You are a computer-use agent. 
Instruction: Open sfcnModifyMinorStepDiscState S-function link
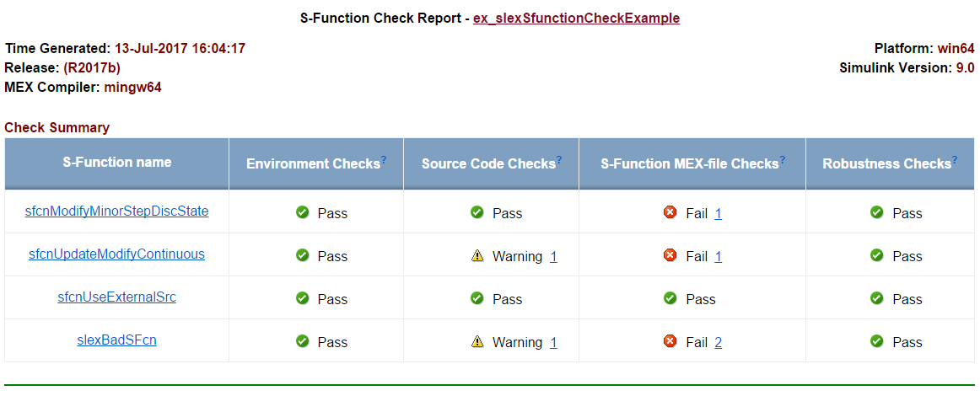coord(116,211)
